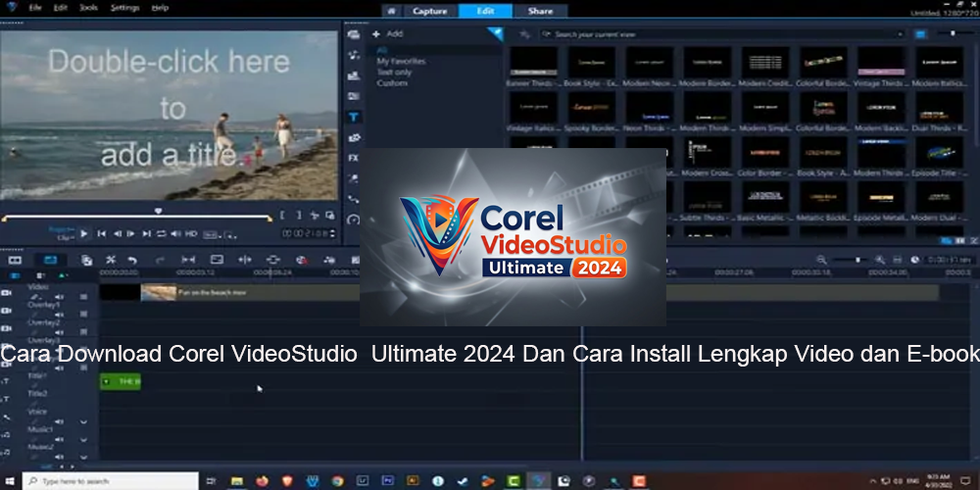980x490 pixels.
Task: Switch to the Share tab
Action: pyautogui.click(x=540, y=11)
